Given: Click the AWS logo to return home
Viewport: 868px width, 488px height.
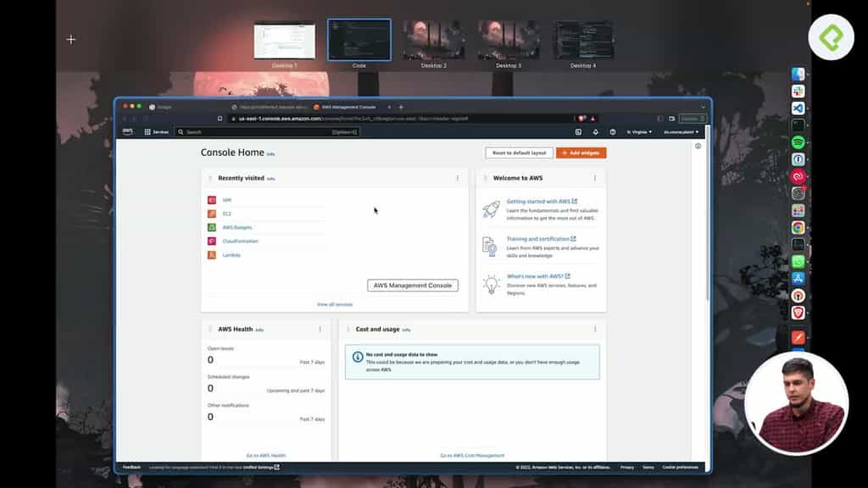Looking at the screenshot, I should 127,132.
